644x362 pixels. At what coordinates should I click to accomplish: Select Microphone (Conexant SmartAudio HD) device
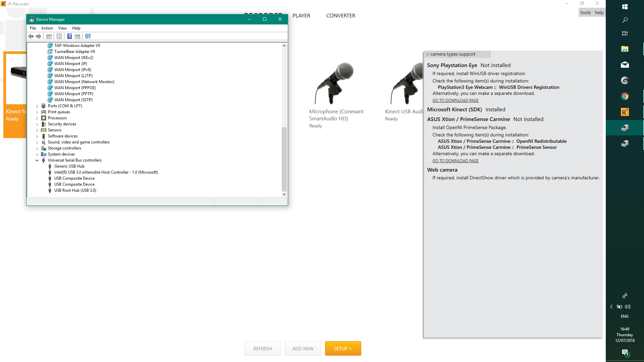(x=336, y=95)
